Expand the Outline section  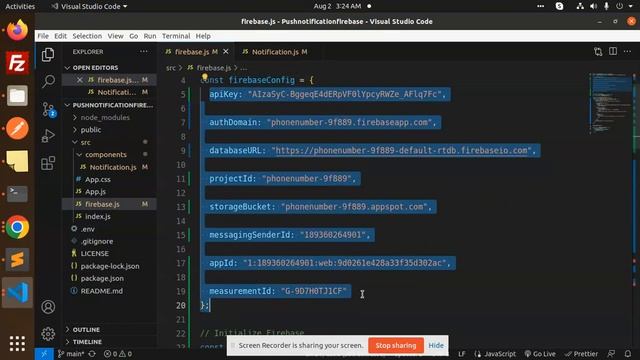pyautogui.click(x=86, y=329)
